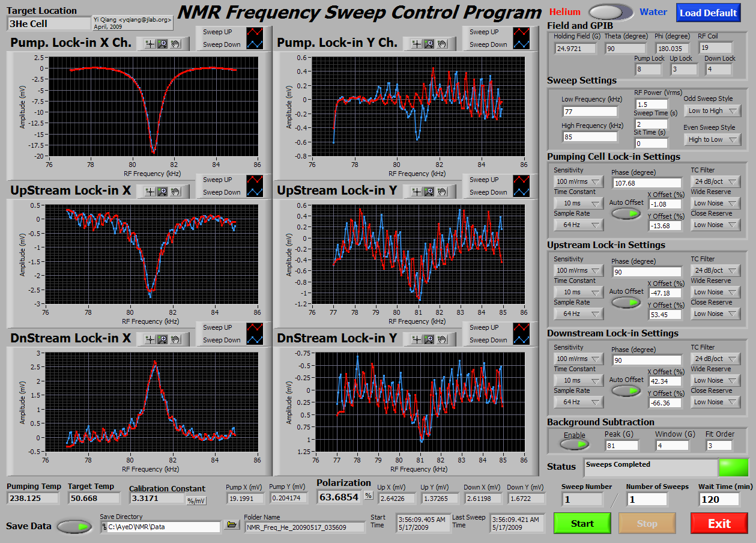The width and height of the screenshot is (756, 543).
Task: Select zoom tool on UpStream Lock-in X graph
Action: (x=162, y=191)
